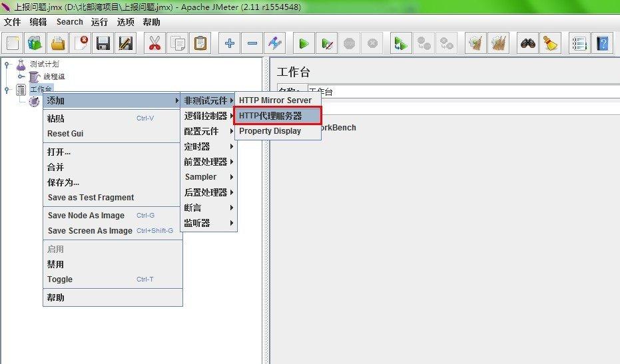This screenshot has height=364, width=620.
Task: Click the minus Collapse All icon
Action: tap(252, 44)
